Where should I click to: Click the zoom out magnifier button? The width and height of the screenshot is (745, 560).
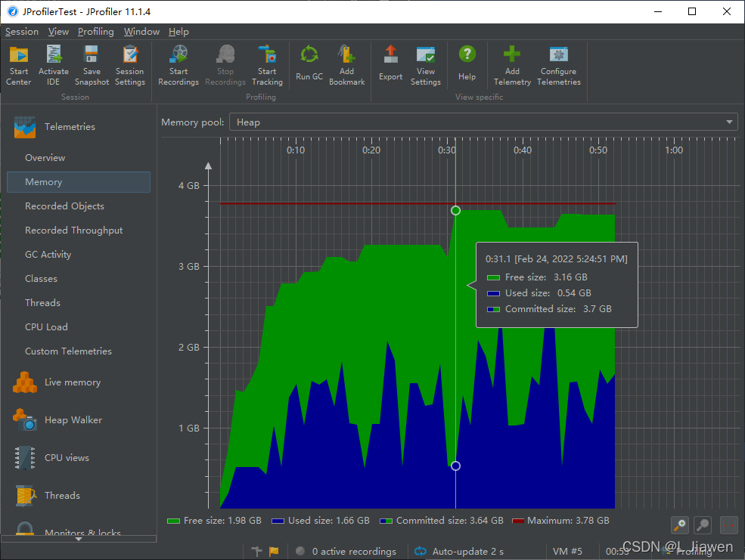[x=703, y=525]
